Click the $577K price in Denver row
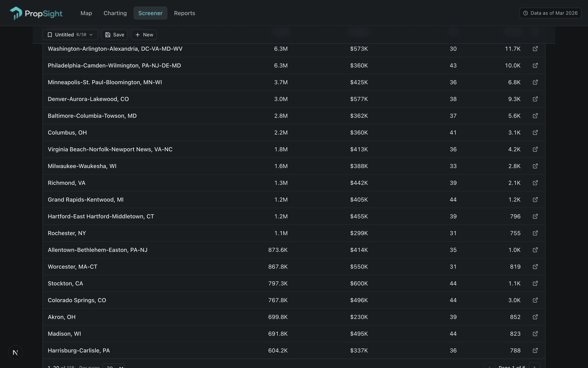Image resolution: width=588 pixels, height=368 pixels. pyautogui.click(x=359, y=99)
